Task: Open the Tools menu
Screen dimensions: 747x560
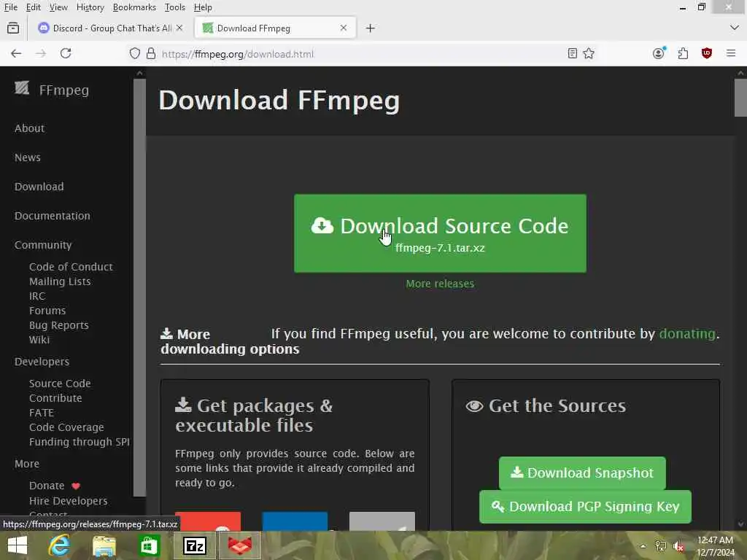Action: (x=174, y=7)
